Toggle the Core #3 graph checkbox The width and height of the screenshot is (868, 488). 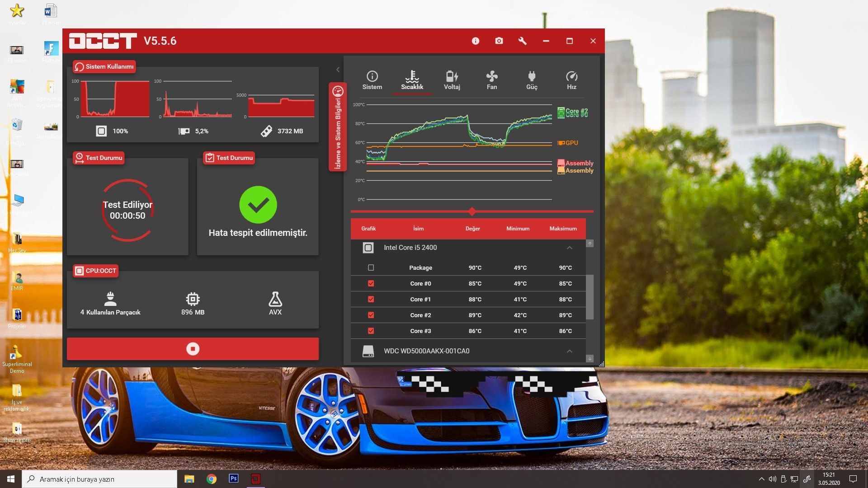(x=371, y=331)
